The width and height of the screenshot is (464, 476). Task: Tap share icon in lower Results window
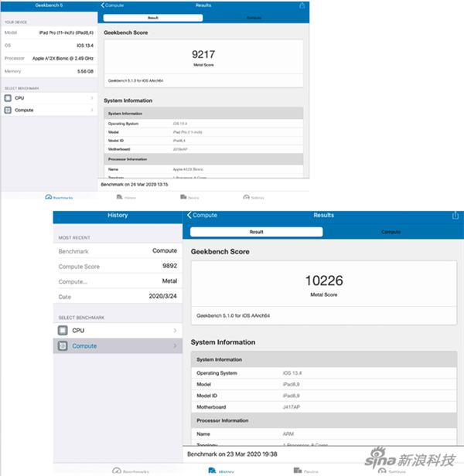click(455, 216)
